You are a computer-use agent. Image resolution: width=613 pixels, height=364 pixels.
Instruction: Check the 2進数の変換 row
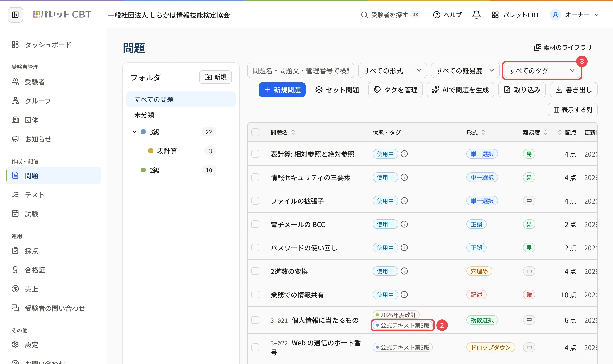pos(255,271)
